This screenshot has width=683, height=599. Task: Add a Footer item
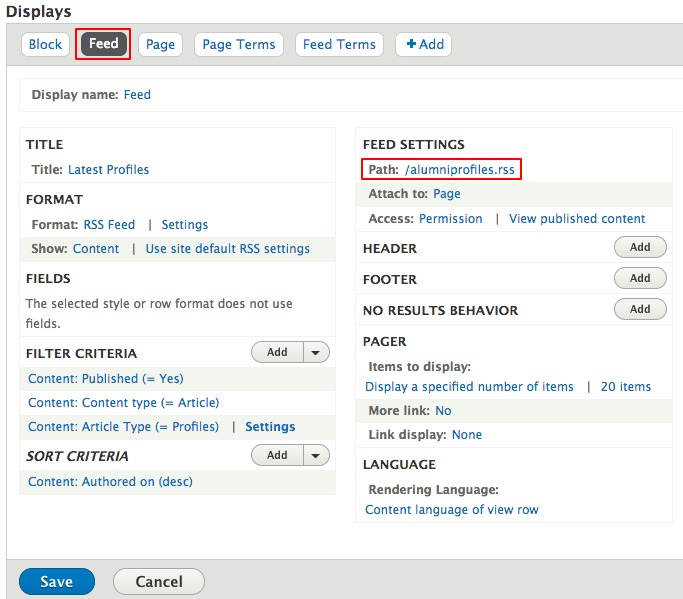[640, 278]
